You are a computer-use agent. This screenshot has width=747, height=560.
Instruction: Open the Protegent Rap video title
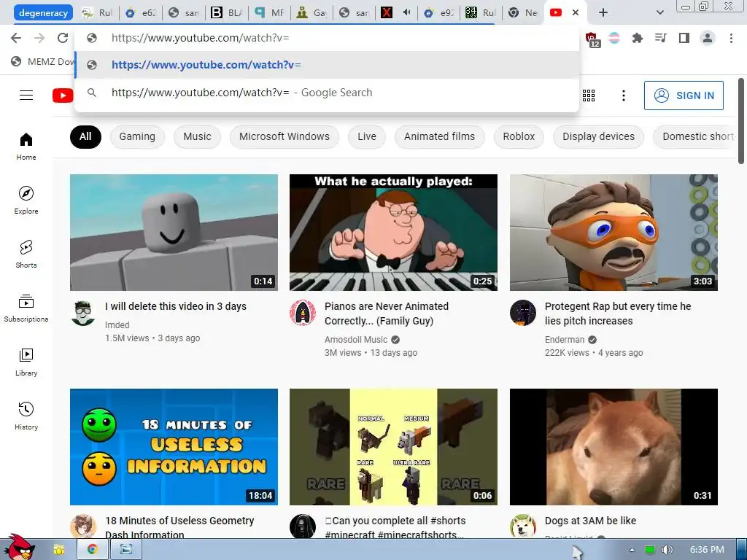618,314
